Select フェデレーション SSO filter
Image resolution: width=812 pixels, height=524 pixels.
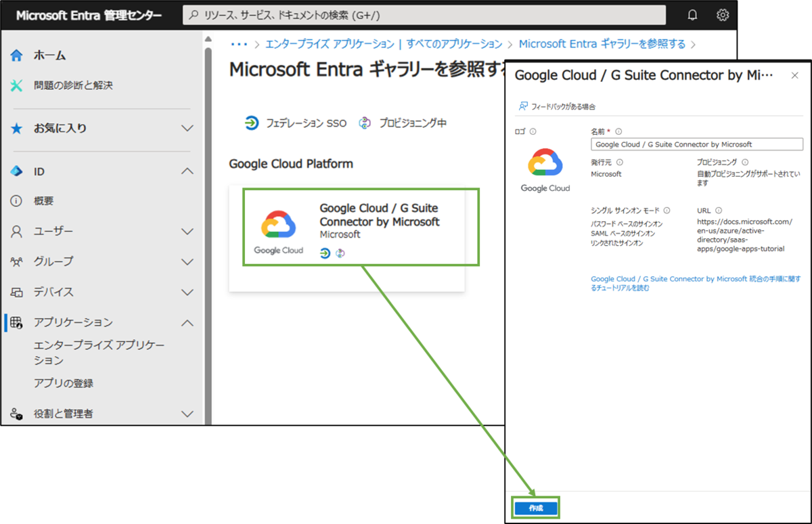click(296, 123)
